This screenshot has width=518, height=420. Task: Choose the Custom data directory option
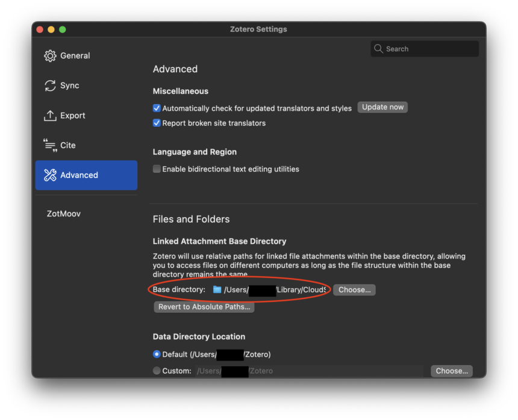(x=157, y=371)
